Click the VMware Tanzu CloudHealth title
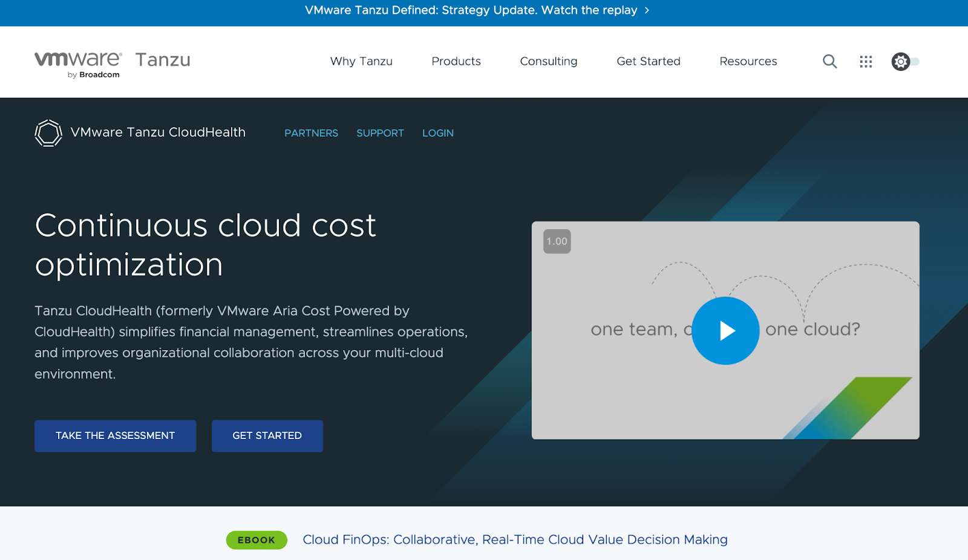The height and width of the screenshot is (560, 968). [x=158, y=132]
